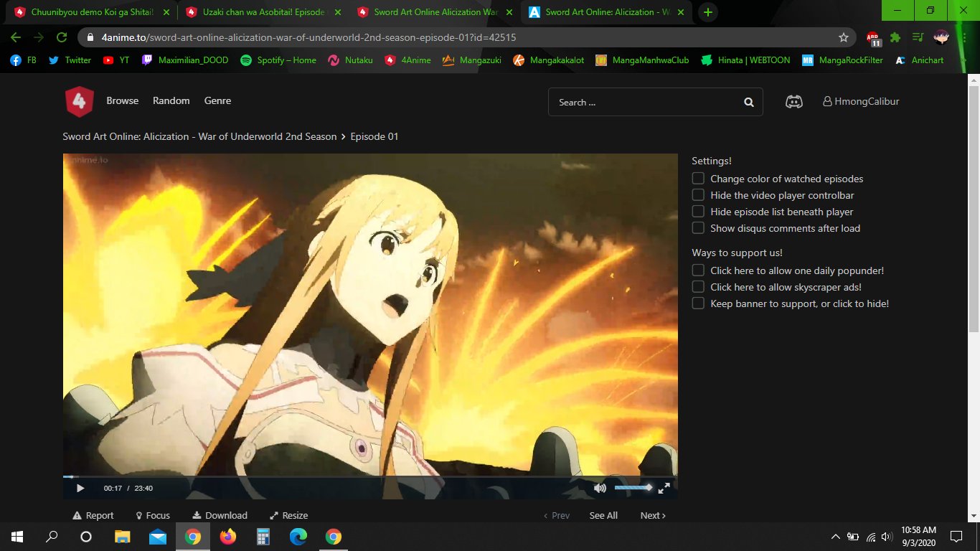Image resolution: width=980 pixels, height=551 pixels.
Task: Enable Show disqus comments after load
Action: [698, 228]
